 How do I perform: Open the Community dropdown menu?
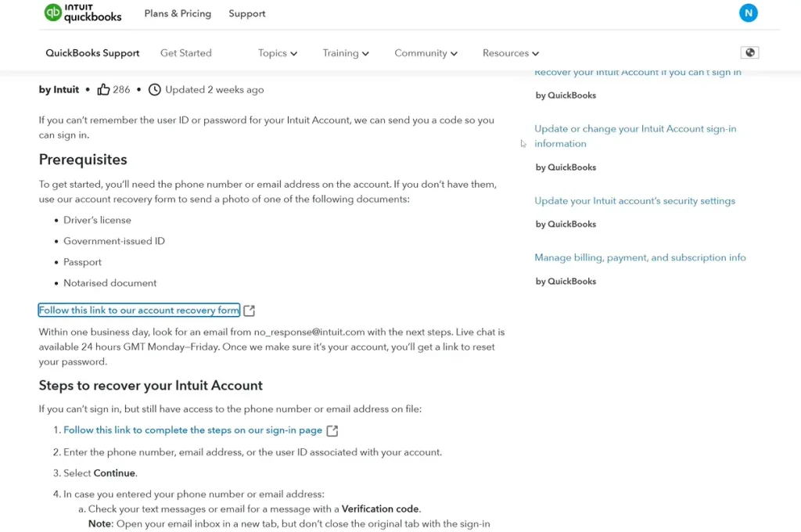coord(426,53)
